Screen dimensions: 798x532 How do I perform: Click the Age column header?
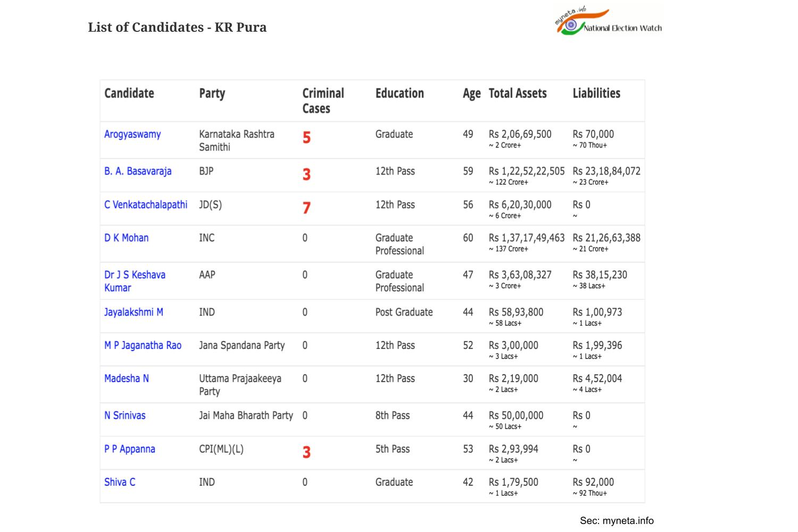click(471, 94)
